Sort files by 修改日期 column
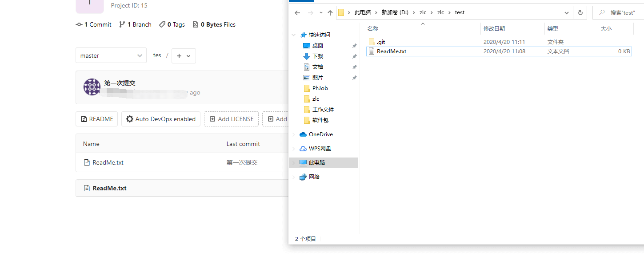Screen dimensions: 644x264 [494, 29]
